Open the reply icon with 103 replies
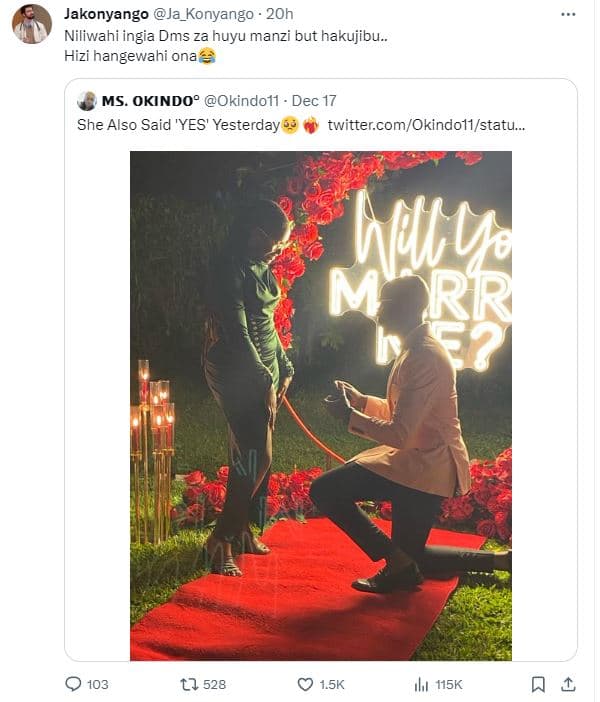600x702 pixels. point(73,684)
